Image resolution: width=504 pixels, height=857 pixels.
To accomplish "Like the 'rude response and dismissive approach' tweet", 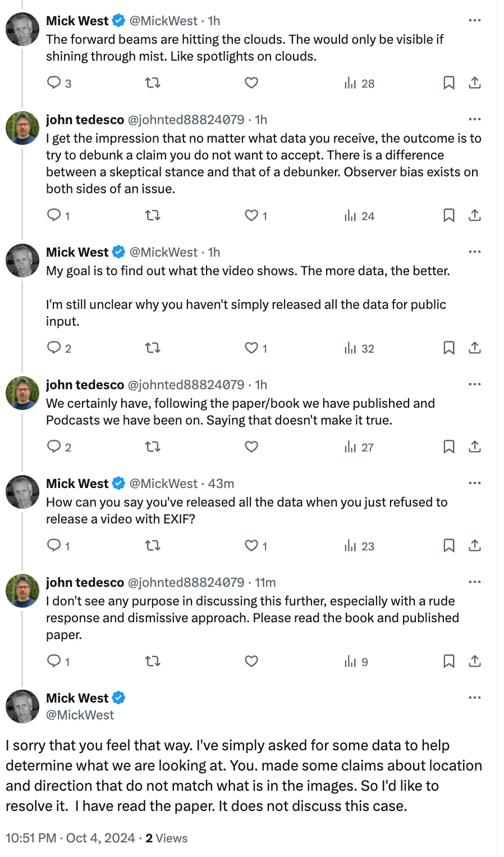I will (x=251, y=662).
